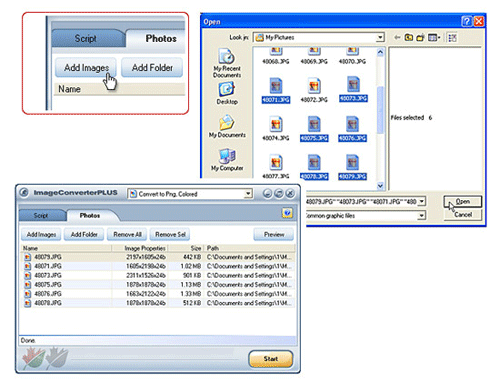Click the Open button in the Open dialog
This screenshot has width=500, height=384.
point(463,201)
